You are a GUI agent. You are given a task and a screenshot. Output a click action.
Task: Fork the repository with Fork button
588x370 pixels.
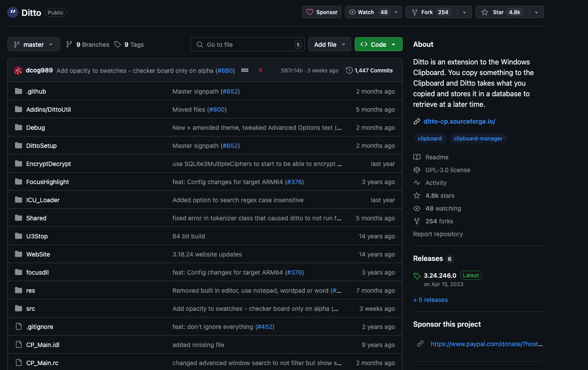coord(431,12)
